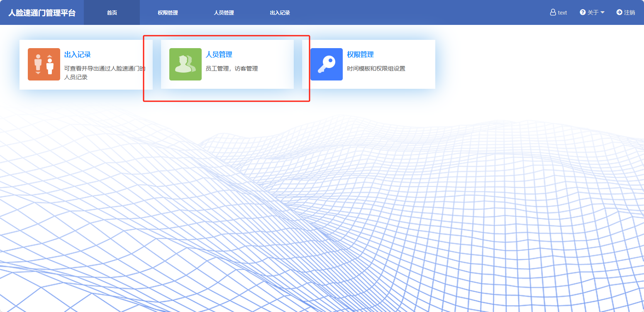Open 权限管理 in the top navigation bar
This screenshot has height=312, width=644.
[x=168, y=12]
